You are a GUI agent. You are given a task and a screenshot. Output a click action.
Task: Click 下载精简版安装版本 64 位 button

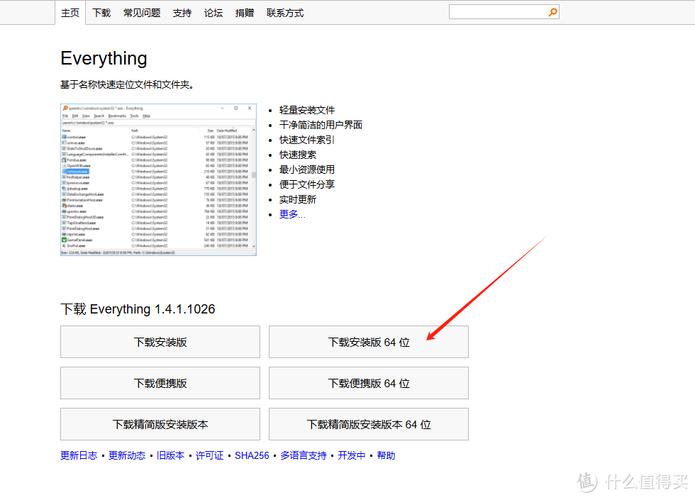(x=368, y=424)
